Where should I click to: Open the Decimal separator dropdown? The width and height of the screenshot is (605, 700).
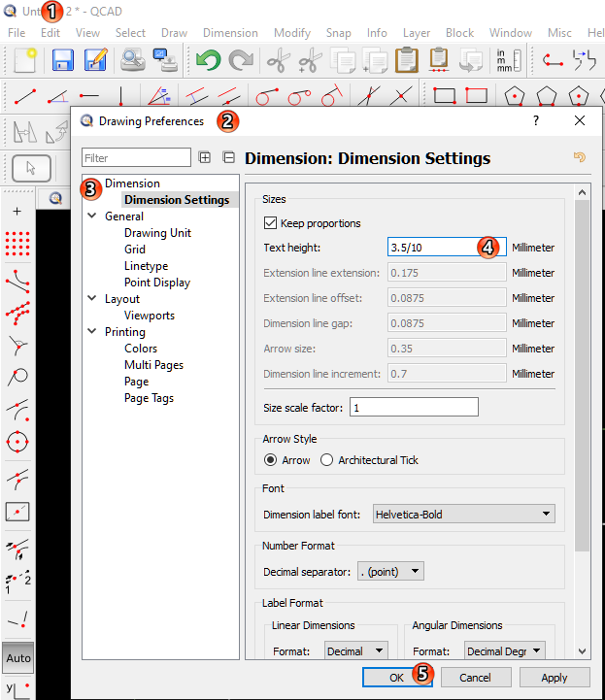pyautogui.click(x=390, y=572)
